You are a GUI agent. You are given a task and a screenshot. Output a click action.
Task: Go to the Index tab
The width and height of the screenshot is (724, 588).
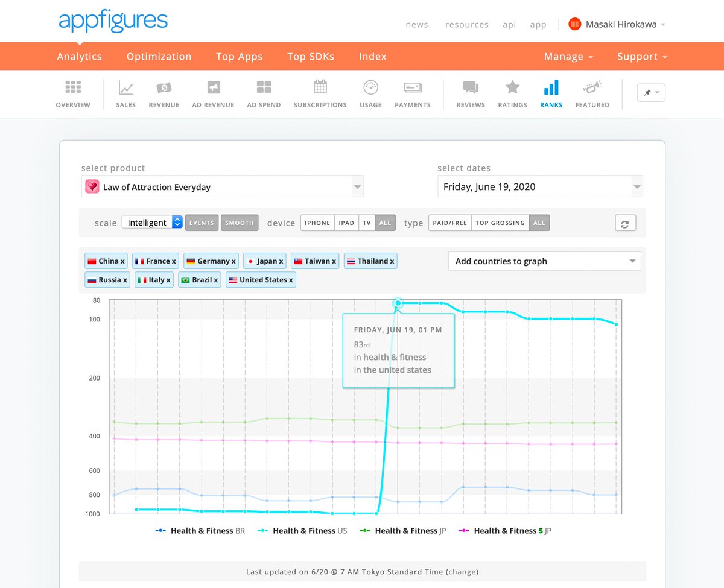click(x=373, y=57)
